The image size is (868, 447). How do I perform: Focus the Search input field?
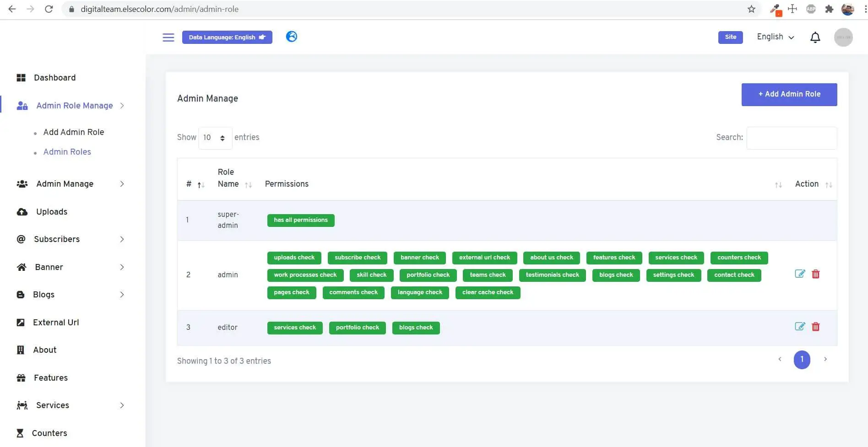pos(792,138)
